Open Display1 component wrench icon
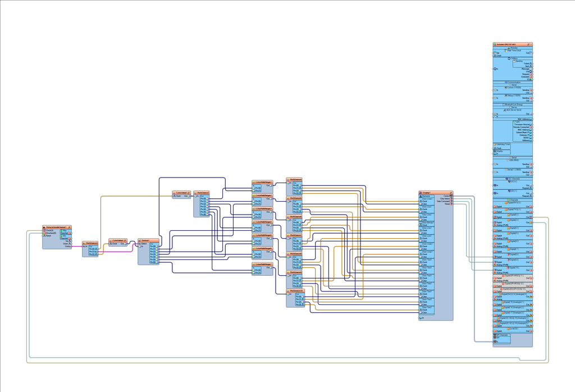This screenshot has height=392, width=575. coord(451,193)
